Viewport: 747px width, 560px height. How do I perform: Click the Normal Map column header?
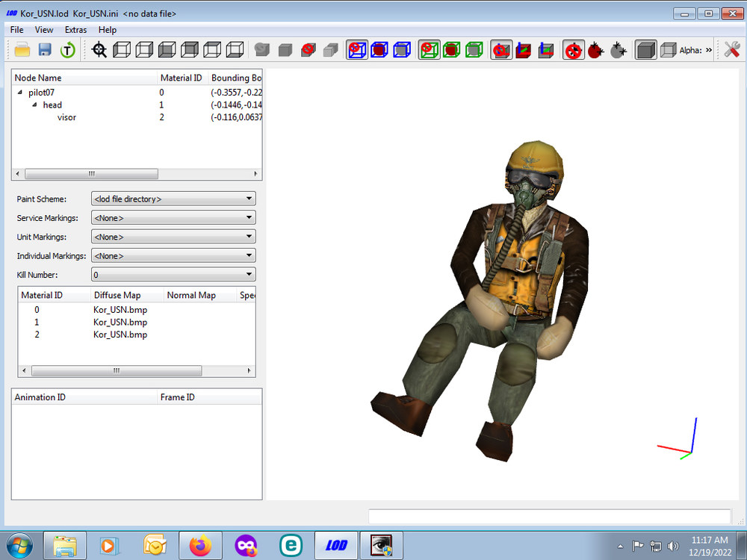click(199, 295)
